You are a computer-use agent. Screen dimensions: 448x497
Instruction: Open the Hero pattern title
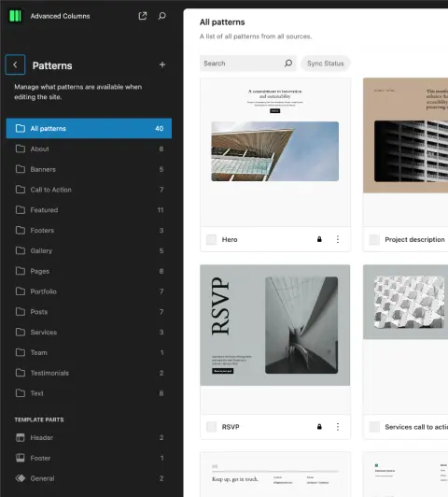[x=230, y=239]
